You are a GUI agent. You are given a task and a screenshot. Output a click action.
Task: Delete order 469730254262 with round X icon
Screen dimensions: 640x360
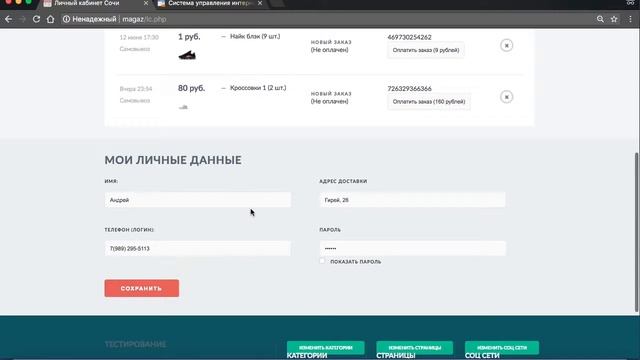click(507, 45)
